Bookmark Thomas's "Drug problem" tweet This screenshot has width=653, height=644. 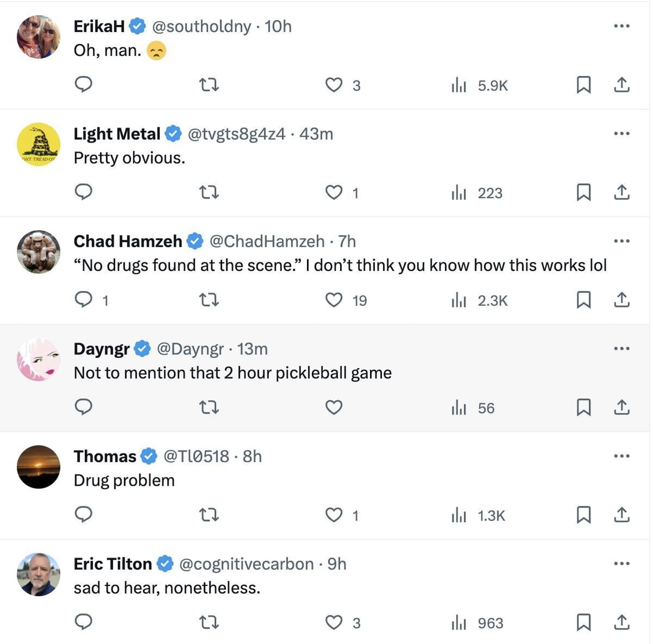click(583, 515)
